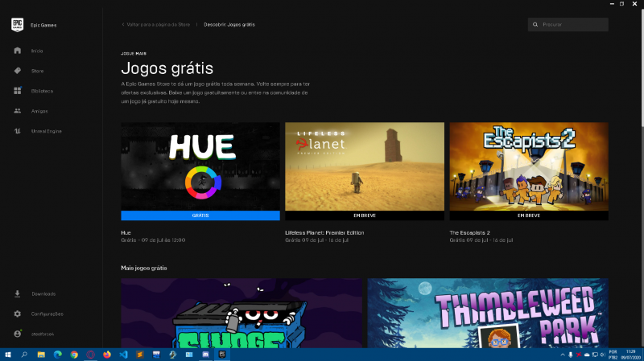Open the Thimbleweed Park banner
The height and width of the screenshot is (361, 644).
(488, 314)
